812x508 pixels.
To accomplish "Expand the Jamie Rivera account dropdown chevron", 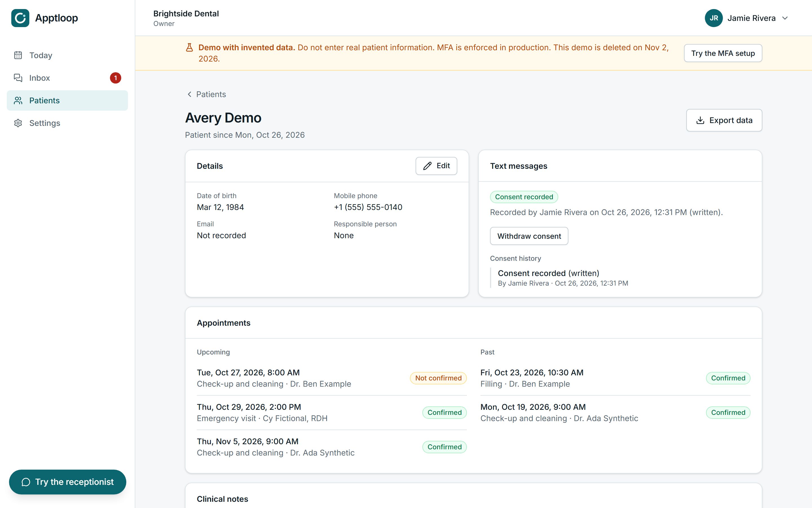I will pos(785,18).
